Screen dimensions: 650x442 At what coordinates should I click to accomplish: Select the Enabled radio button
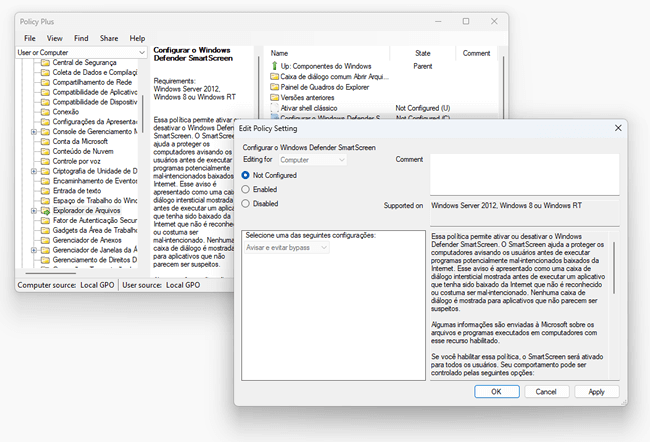245,189
